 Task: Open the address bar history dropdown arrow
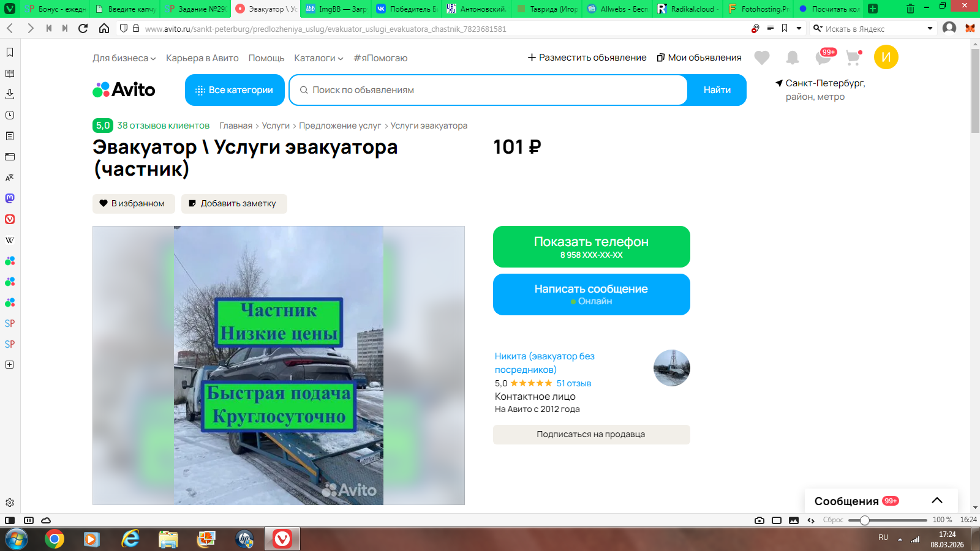799,28
